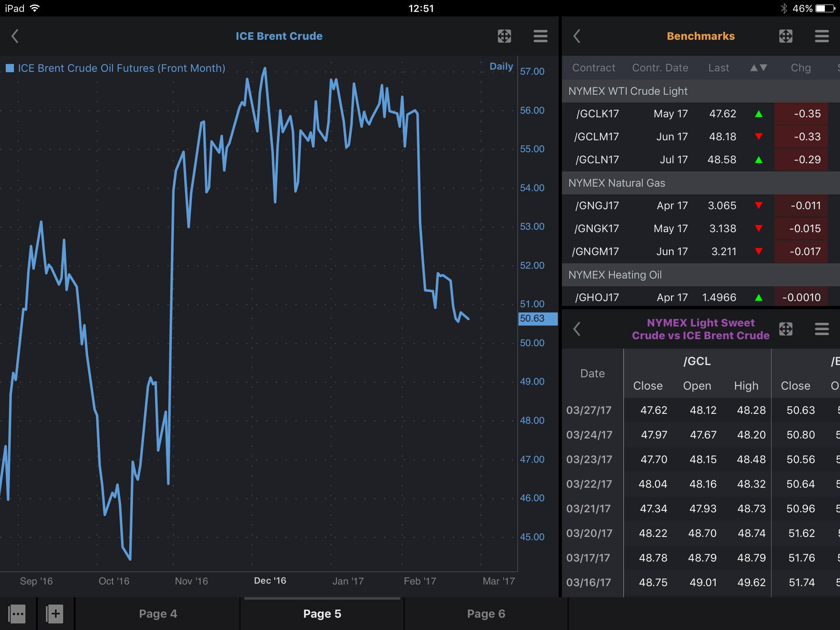This screenshot has height=630, width=840.
Task: Tap the 50.63 current price marker
Action: point(538,319)
